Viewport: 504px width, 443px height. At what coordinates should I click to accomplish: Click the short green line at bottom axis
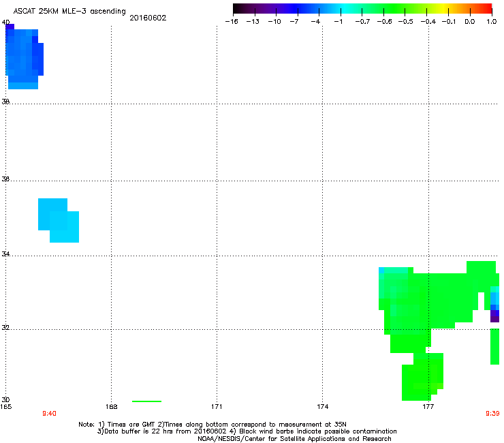146,401
